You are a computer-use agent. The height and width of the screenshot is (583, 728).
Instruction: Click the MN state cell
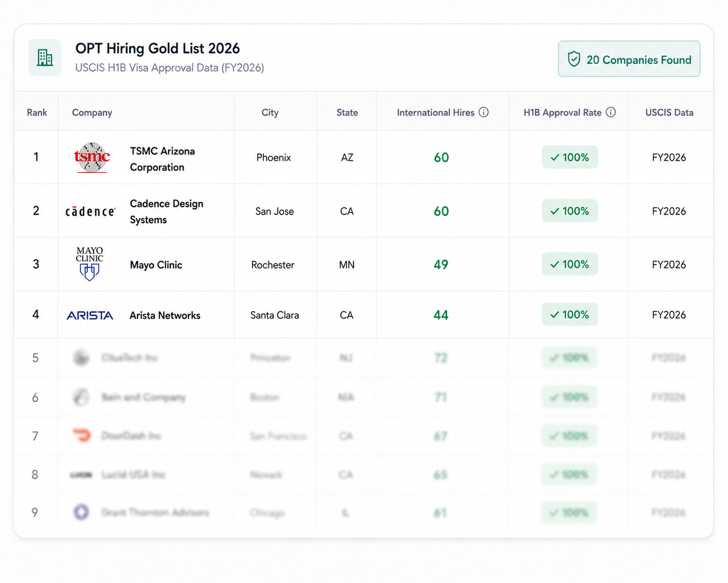tap(347, 265)
